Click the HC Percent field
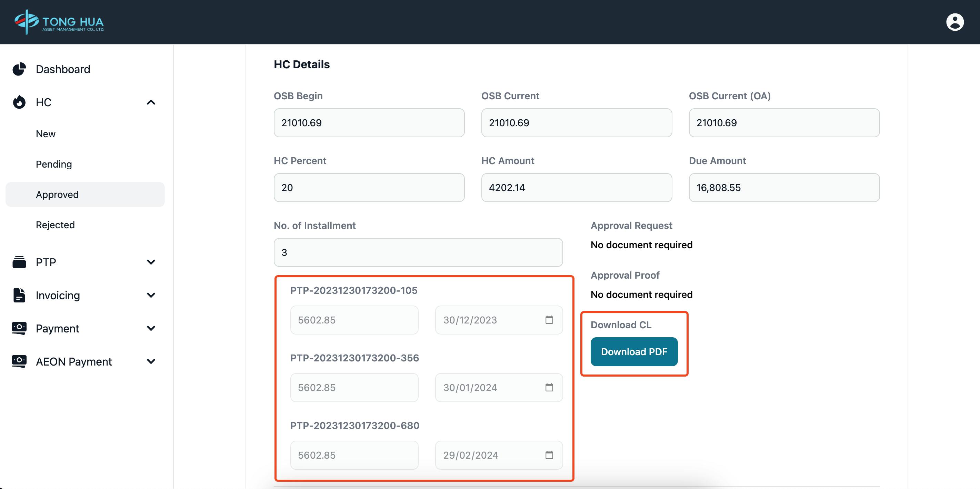Viewport: 980px width, 489px height. click(369, 188)
